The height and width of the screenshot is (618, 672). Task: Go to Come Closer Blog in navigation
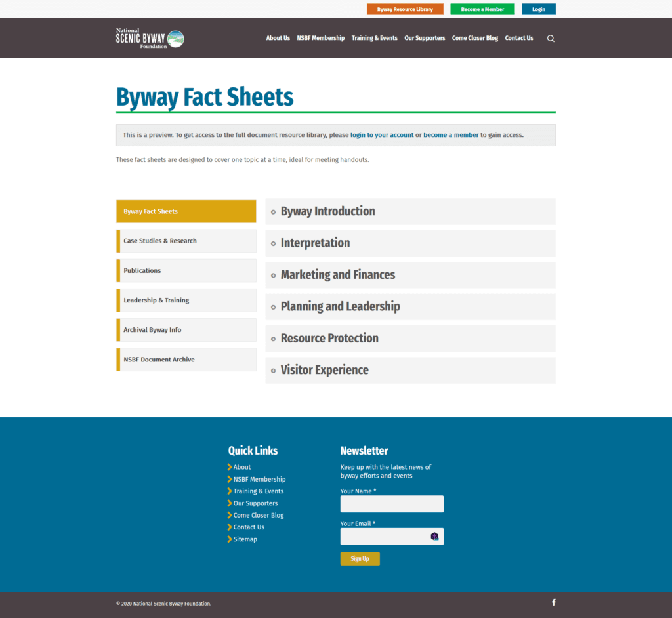coord(474,38)
